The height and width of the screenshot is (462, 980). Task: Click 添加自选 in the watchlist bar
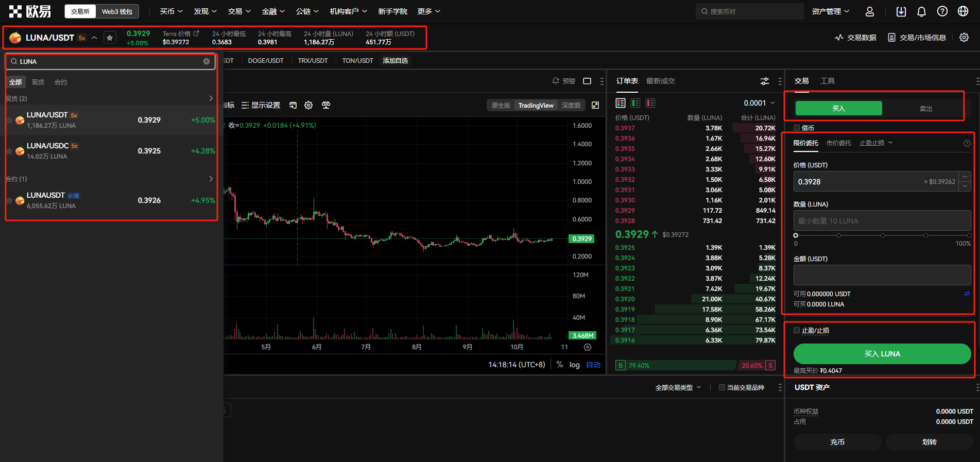pos(395,61)
